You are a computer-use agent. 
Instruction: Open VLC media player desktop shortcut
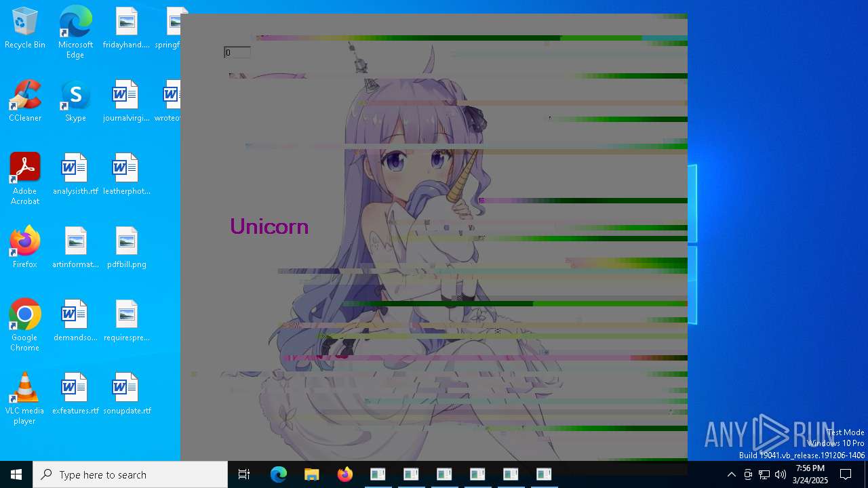[25, 399]
